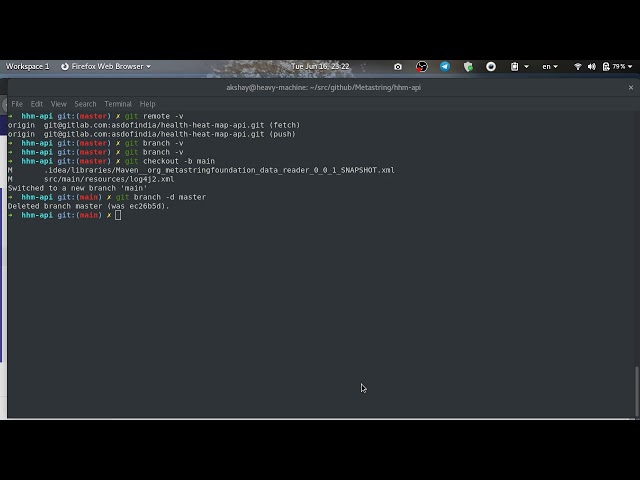Open the clock showing Tue Jun 16
This screenshot has width=640, height=480.
point(320,67)
